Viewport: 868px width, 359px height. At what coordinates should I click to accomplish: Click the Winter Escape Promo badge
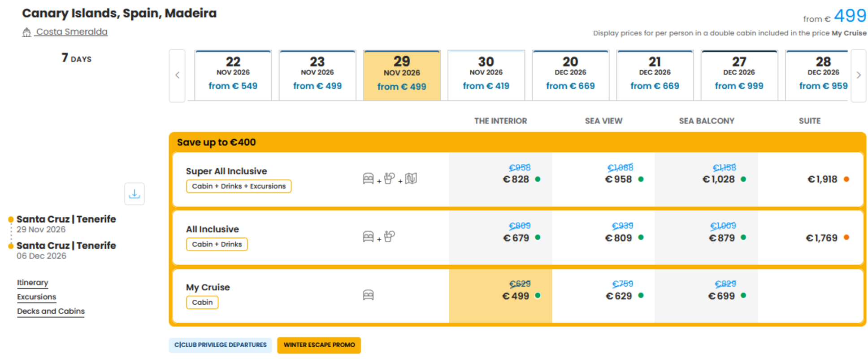point(319,345)
